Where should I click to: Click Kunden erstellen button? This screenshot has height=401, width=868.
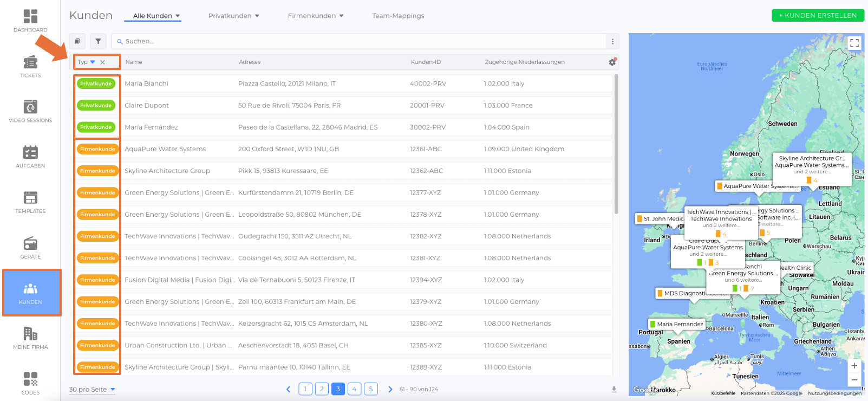(x=818, y=16)
